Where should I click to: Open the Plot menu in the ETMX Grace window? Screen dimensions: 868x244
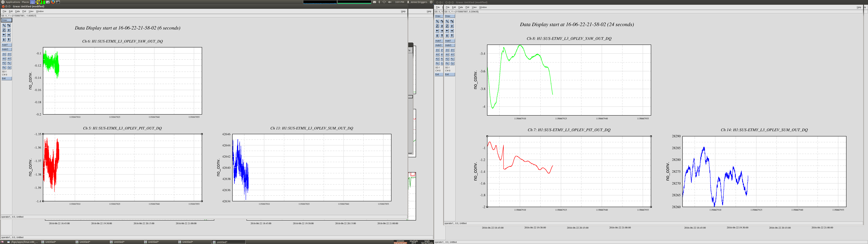[x=24, y=12]
